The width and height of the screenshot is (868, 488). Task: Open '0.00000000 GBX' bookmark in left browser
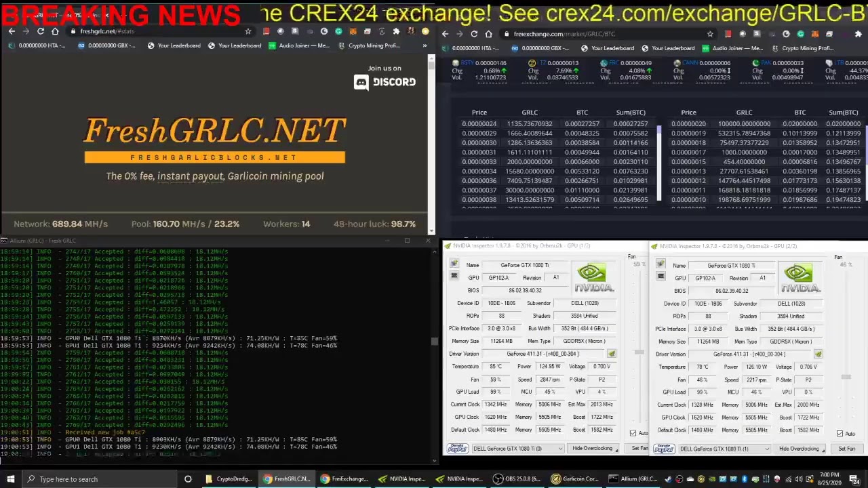(x=106, y=45)
